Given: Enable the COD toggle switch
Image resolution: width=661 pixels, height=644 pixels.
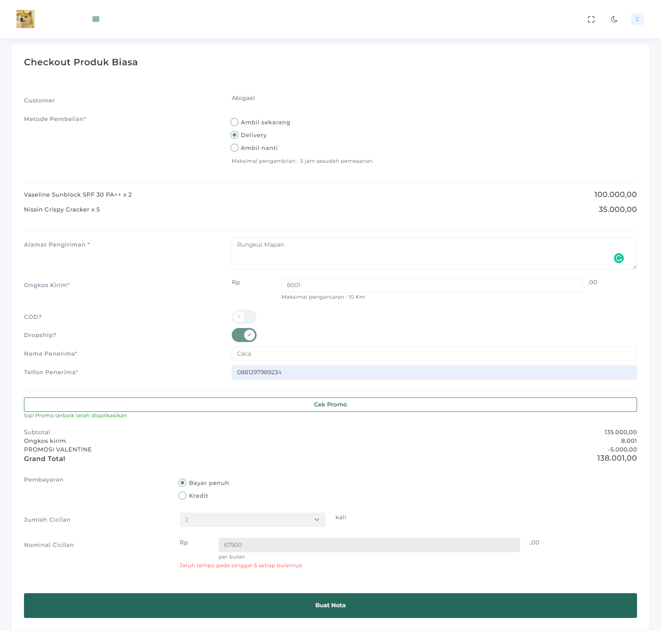Looking at the screenshot, I should (x=244, y=317).
